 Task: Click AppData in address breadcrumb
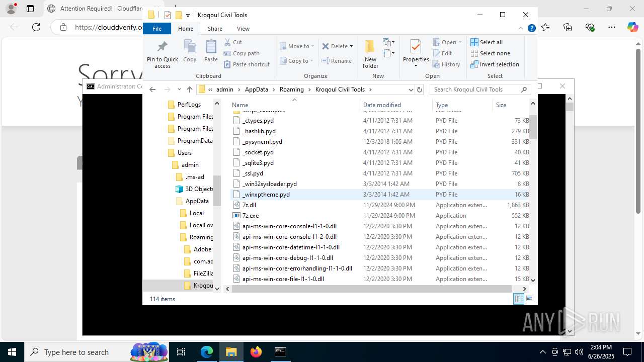256,89
